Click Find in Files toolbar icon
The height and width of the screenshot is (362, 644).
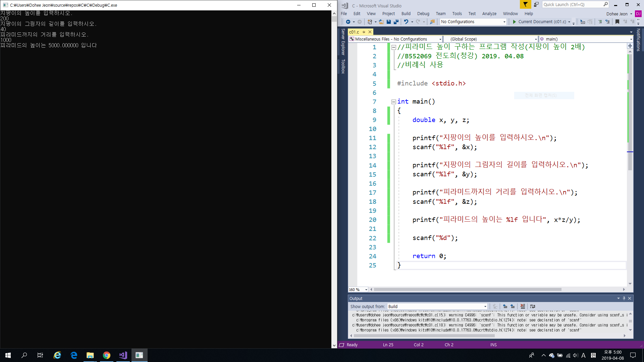click(x=432, y=22)
